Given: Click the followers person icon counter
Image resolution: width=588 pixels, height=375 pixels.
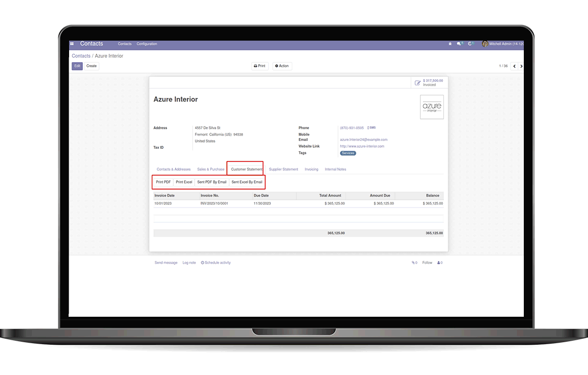Looking at the screenshot, I should (440, 263).
